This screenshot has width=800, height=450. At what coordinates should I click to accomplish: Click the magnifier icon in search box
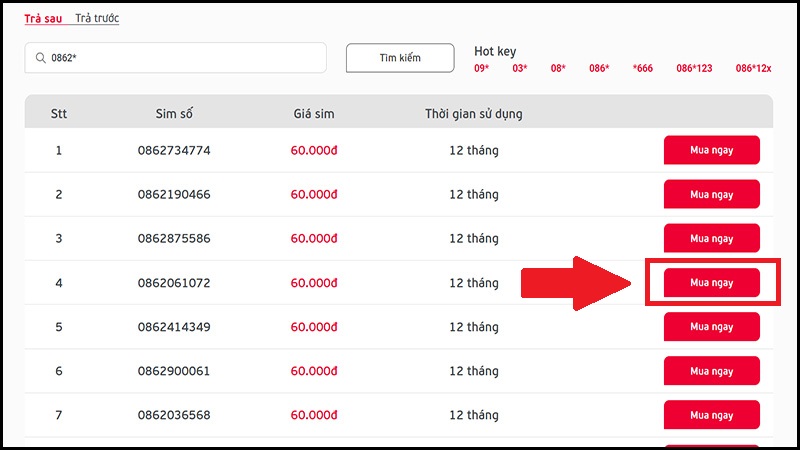(41, 58)
